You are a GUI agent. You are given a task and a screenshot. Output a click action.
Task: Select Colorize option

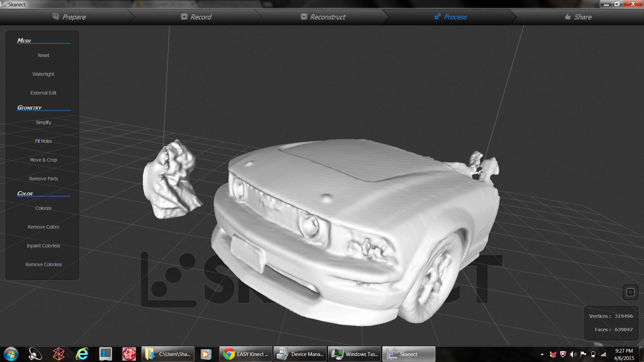43,208
